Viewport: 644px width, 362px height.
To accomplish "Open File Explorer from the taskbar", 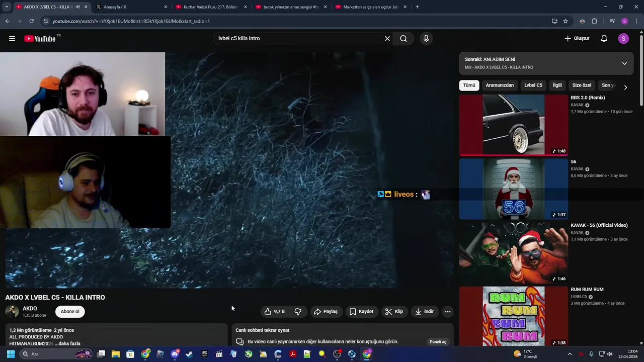I will click(116, 354).
